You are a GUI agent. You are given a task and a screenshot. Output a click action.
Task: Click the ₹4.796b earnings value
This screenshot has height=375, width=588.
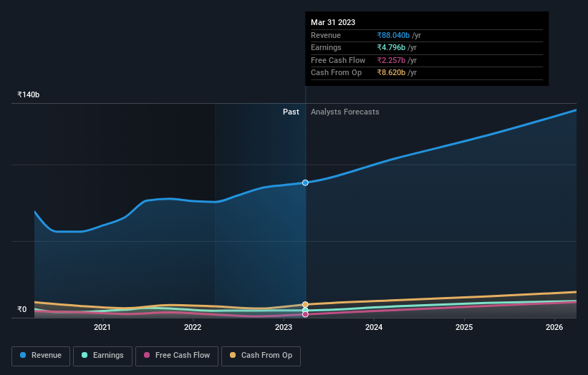click(x=391, y=47)
